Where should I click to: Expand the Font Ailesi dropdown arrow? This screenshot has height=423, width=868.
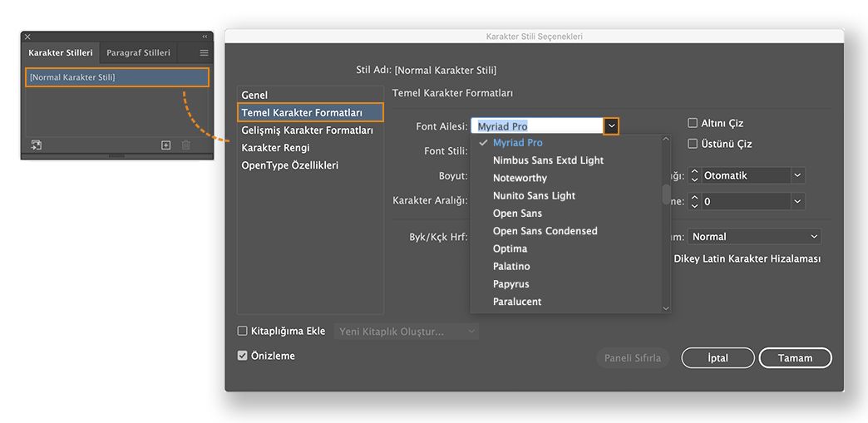611,125
